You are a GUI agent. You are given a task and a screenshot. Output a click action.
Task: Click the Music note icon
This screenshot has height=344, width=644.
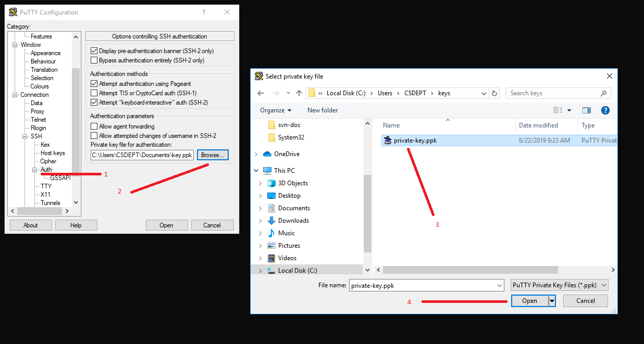[x=271, y=233]
